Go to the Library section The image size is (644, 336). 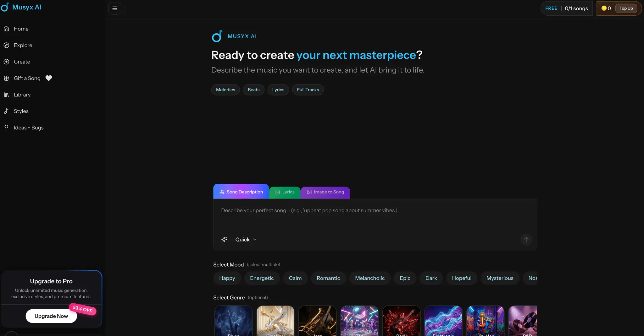coord(22,95)
